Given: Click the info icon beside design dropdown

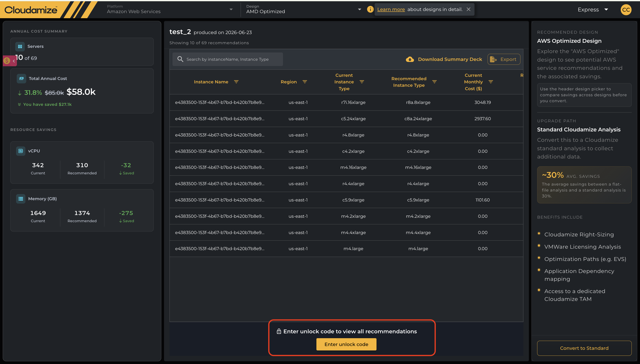Looking at the screenshot, I should click(370, 9).
